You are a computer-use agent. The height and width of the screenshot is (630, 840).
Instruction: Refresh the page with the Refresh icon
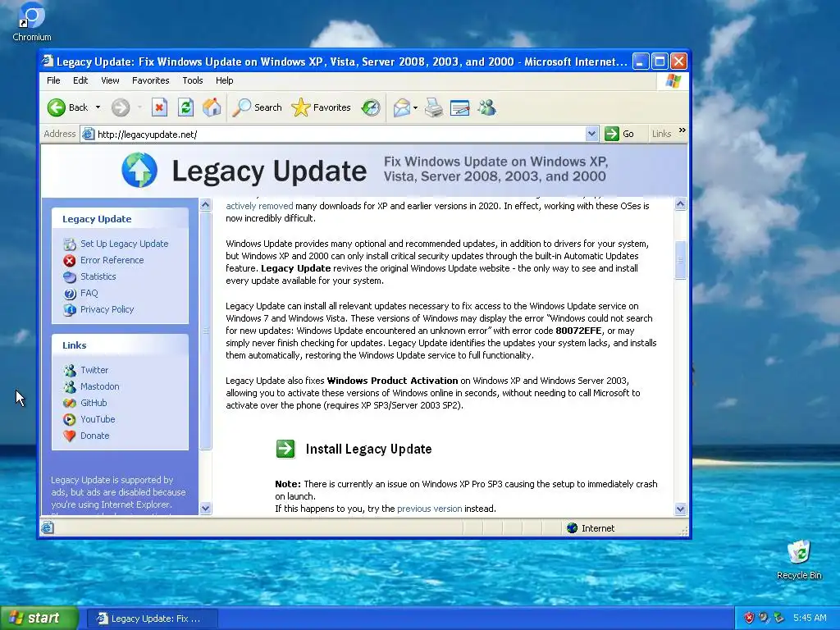click(185, 107)
